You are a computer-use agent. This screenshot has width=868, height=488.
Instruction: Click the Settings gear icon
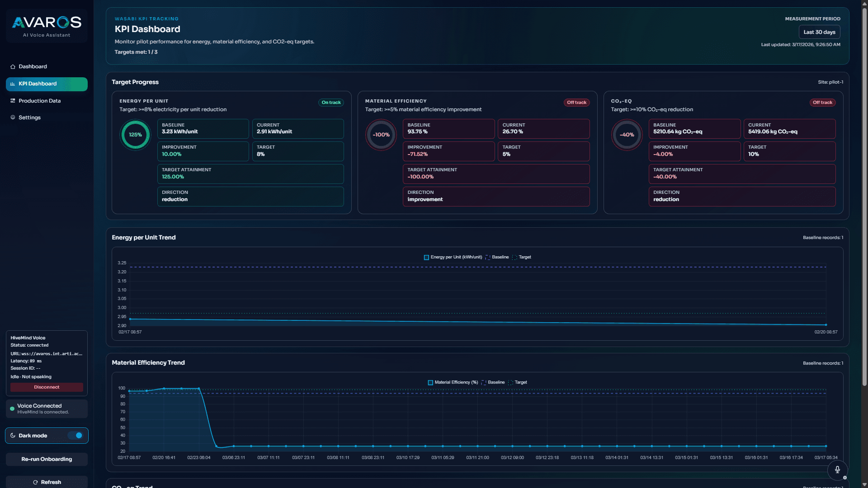point(13,117)
